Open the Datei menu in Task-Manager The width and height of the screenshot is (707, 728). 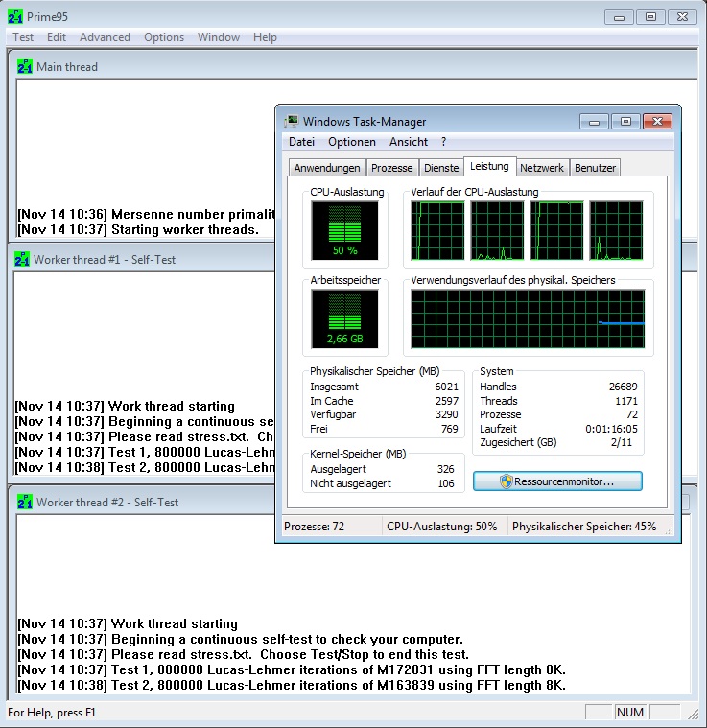(x=301, y=142)
